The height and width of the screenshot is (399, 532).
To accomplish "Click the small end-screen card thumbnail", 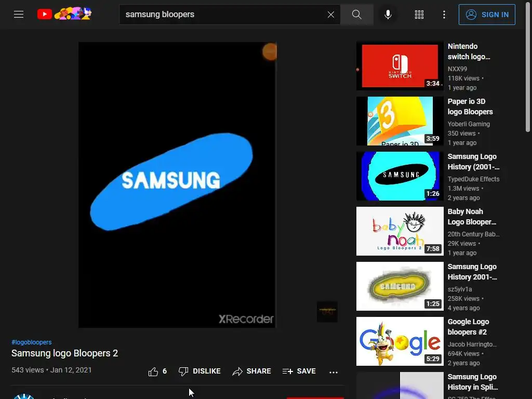I will 327,312.
